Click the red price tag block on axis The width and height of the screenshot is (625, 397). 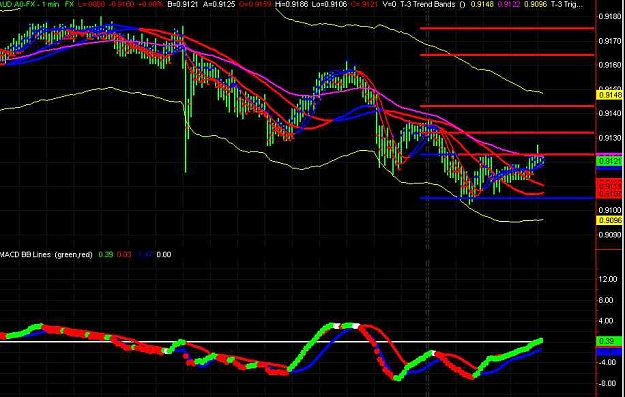point(609,188)
